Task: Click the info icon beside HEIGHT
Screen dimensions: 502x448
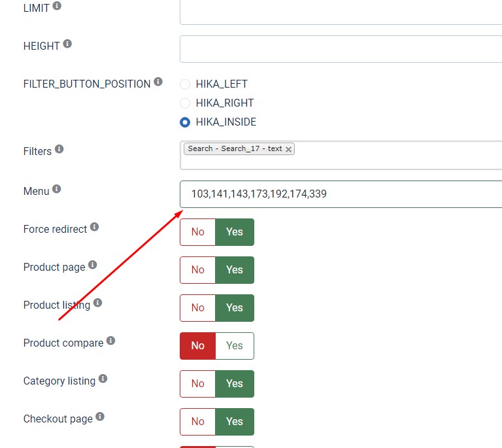Action: [67, 44]
